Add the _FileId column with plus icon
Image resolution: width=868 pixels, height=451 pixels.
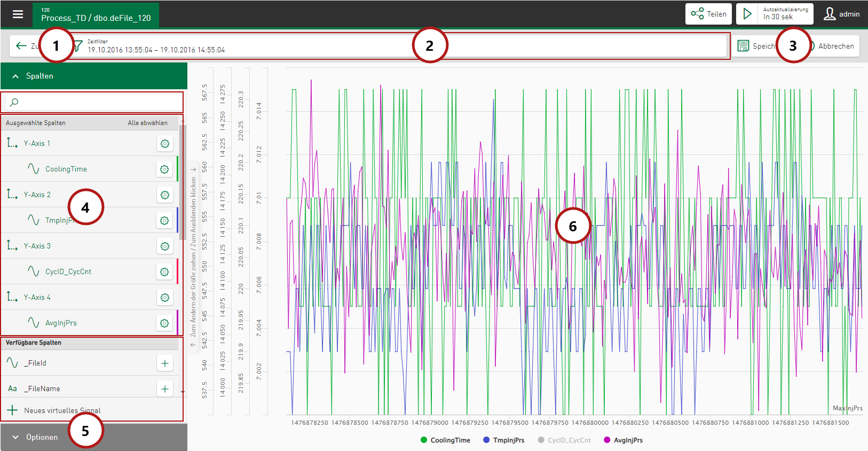click(165, 363)
